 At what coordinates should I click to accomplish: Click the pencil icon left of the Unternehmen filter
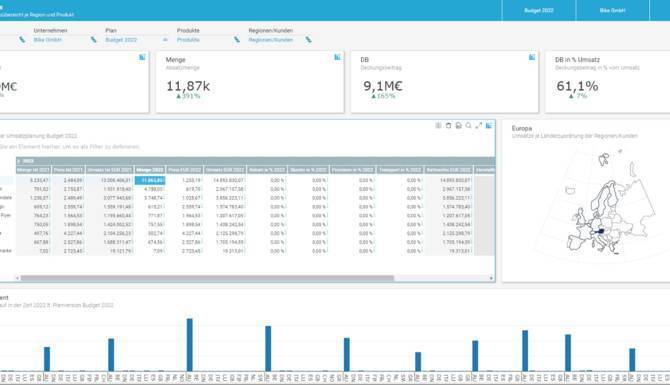(22, 40)
